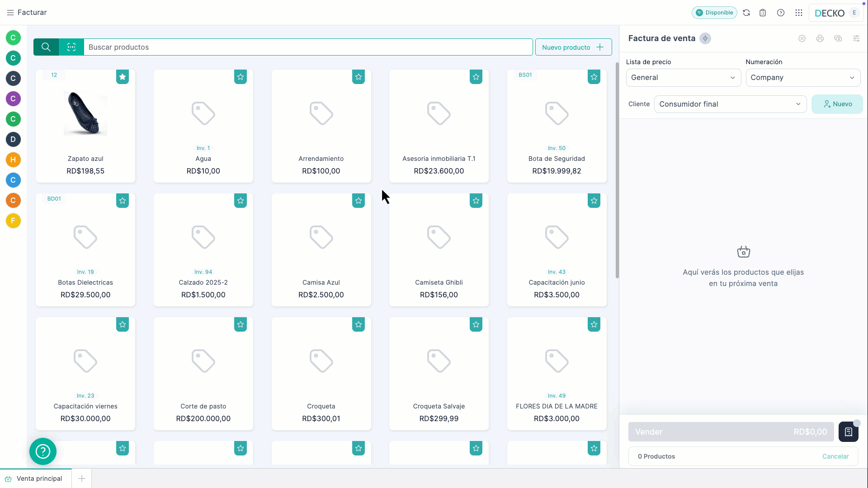Toggle favorite star on Zapato azul
Screen dimensions: 868x488
[x=123, y=77]
